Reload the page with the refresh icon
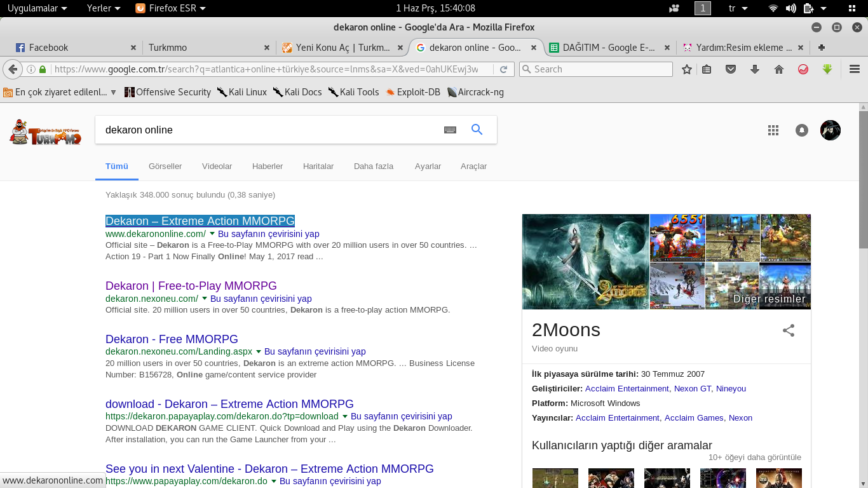 [503, 69]
